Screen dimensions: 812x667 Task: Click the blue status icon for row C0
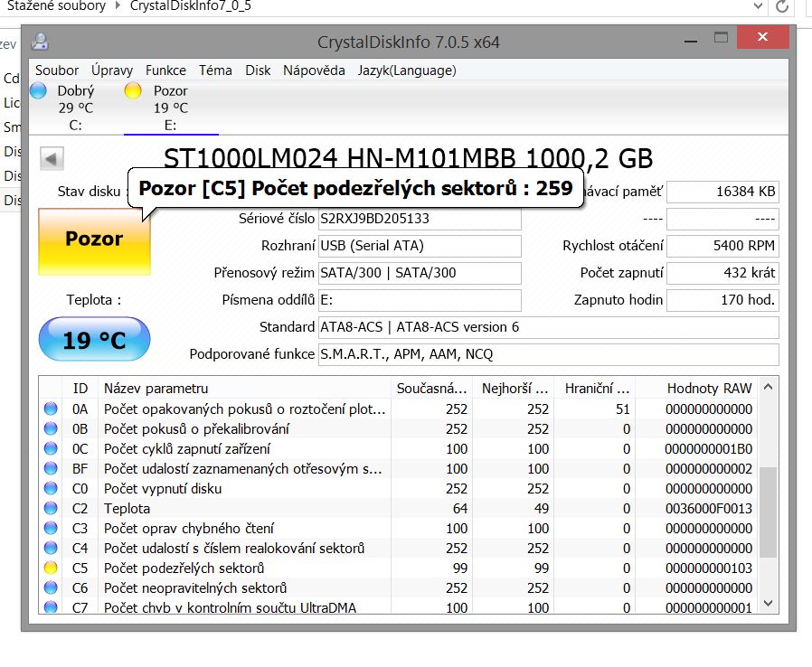coord(51,488)
